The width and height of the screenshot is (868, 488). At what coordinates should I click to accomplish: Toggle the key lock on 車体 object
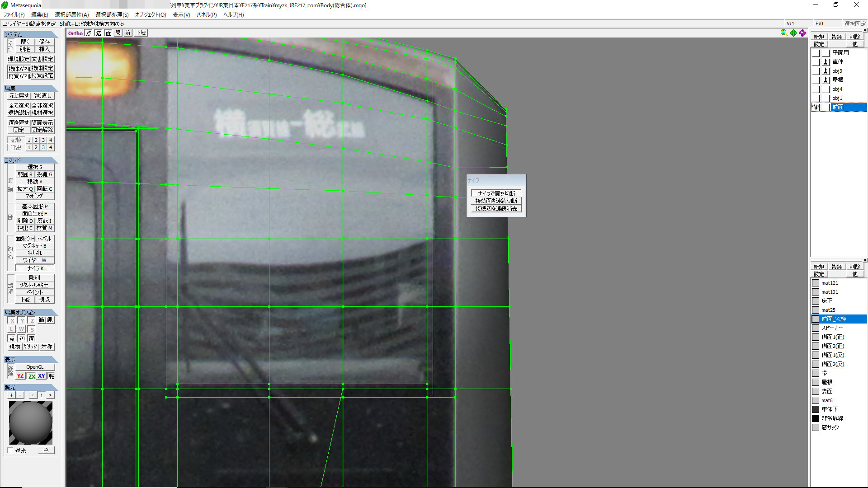[x=826, y=62]
